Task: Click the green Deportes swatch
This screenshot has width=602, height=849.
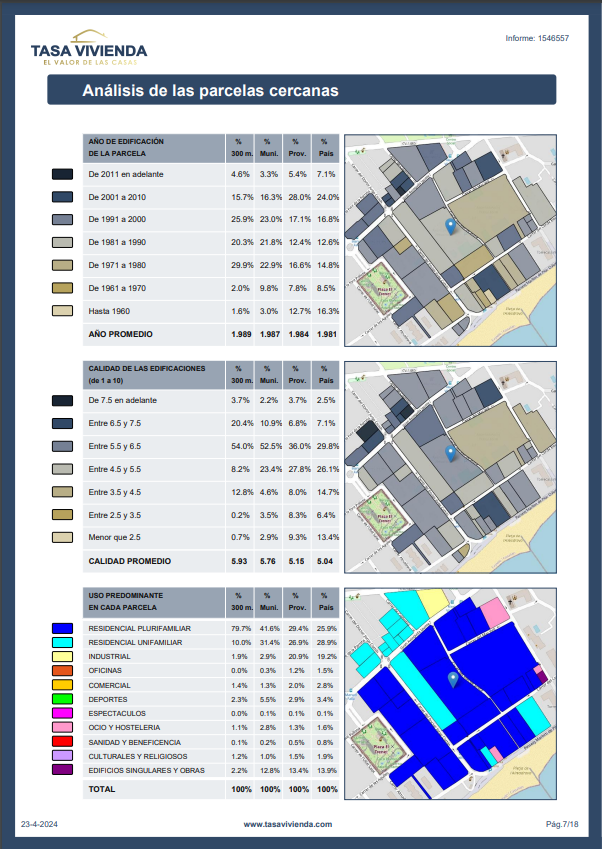Action: [x=62, y=700]
